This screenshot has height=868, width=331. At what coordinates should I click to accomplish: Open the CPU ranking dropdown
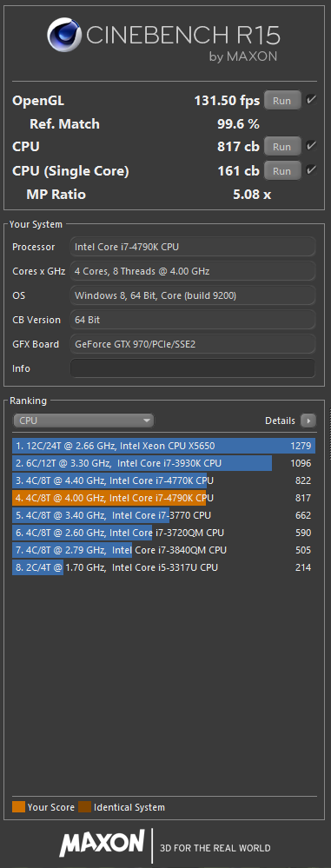click(x=83, y=421)
